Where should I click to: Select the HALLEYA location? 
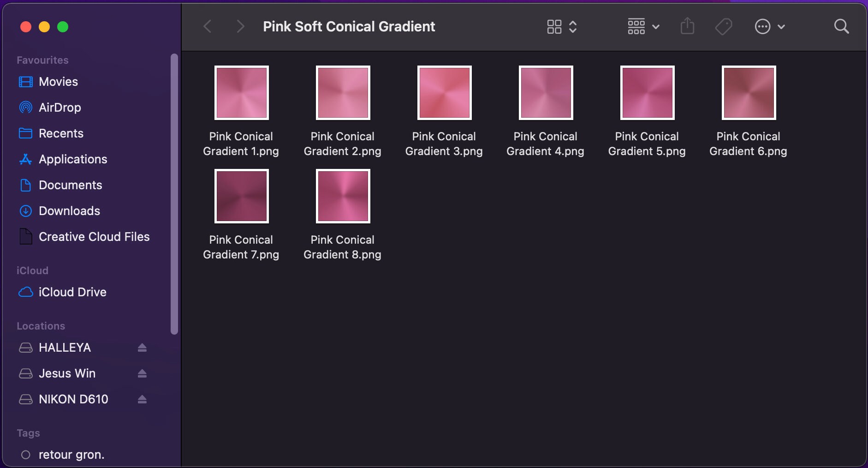[x=65, y=348]
